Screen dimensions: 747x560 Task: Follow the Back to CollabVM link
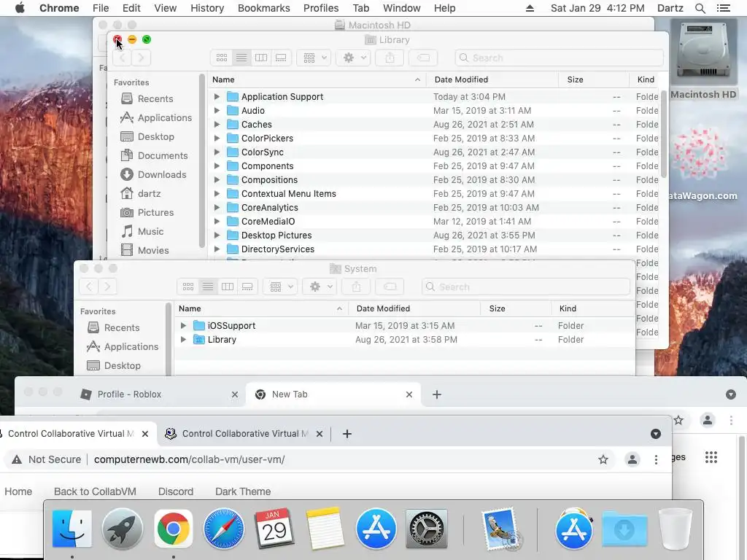(x=95, y=491)
